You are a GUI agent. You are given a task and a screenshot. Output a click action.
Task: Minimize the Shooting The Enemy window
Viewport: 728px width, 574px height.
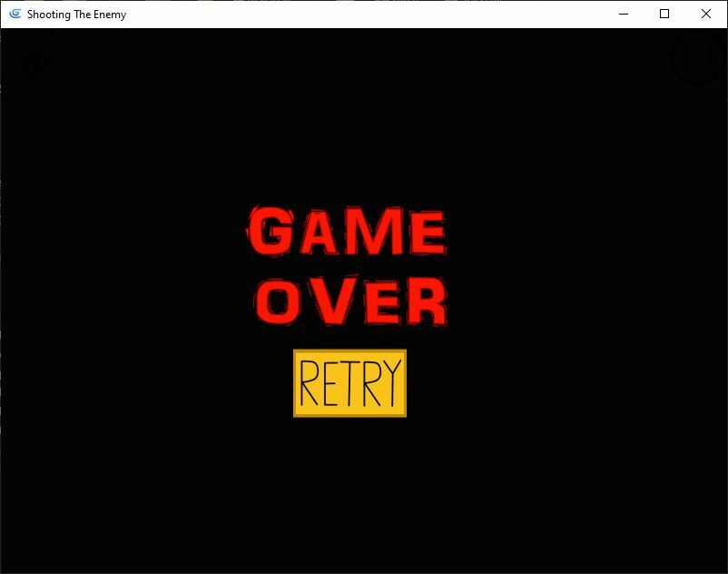tap(624, 14)
